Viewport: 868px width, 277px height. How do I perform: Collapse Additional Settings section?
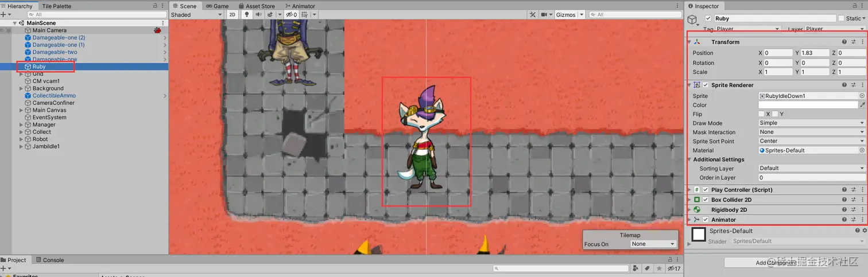(x=689, y=159)
